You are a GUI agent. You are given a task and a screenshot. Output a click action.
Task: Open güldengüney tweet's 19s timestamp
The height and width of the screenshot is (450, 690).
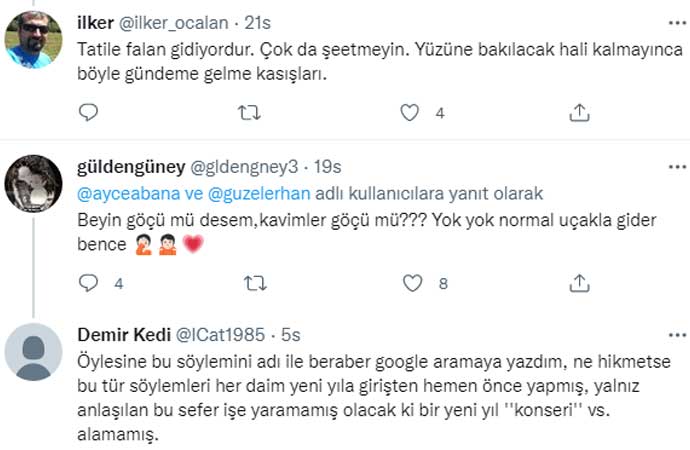325,164
